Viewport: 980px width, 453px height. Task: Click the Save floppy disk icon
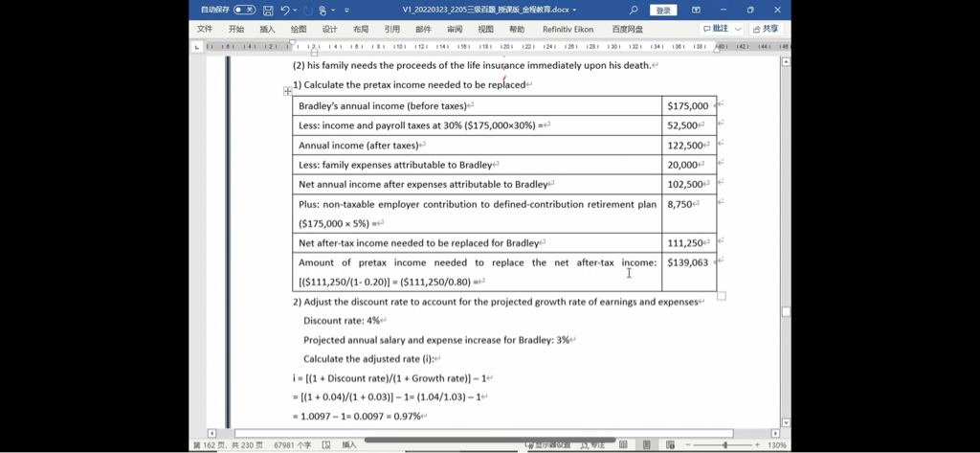pos(268,10)
